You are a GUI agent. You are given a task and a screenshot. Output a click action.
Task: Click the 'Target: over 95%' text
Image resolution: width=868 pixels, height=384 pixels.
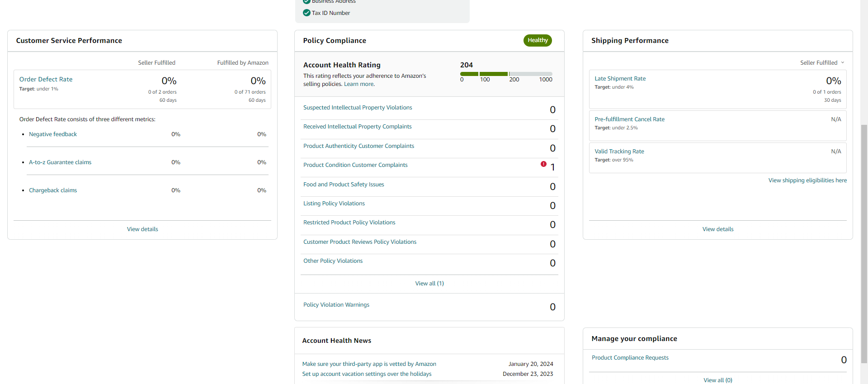click(x=613, y=160)
